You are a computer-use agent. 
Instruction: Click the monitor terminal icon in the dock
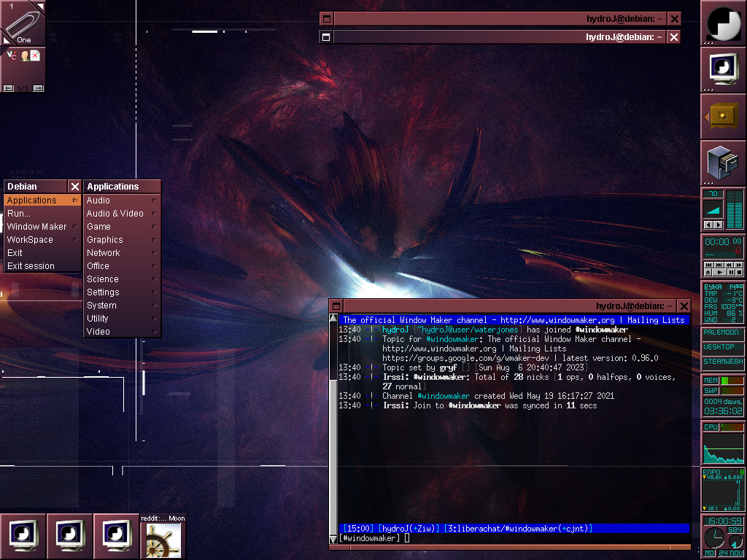click(x=723, y=69)
